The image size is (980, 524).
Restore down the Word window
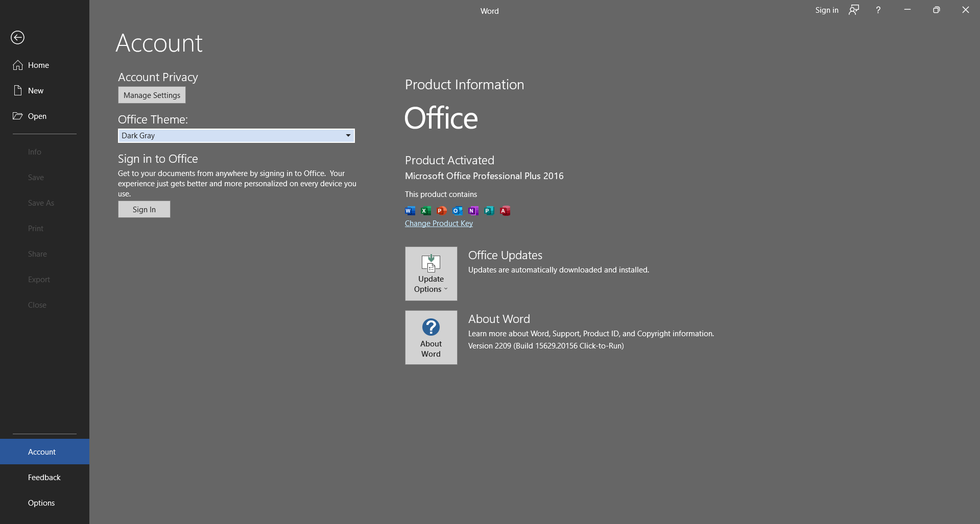[937, 10]
